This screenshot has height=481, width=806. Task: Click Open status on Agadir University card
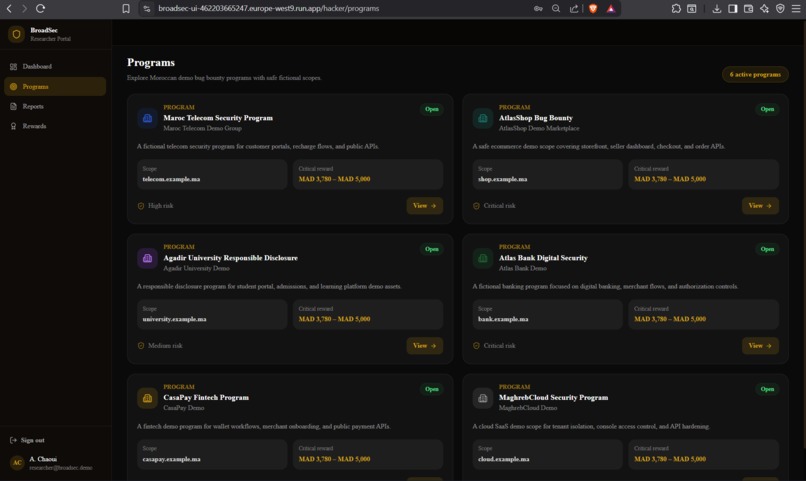click(x=432, y=249)
